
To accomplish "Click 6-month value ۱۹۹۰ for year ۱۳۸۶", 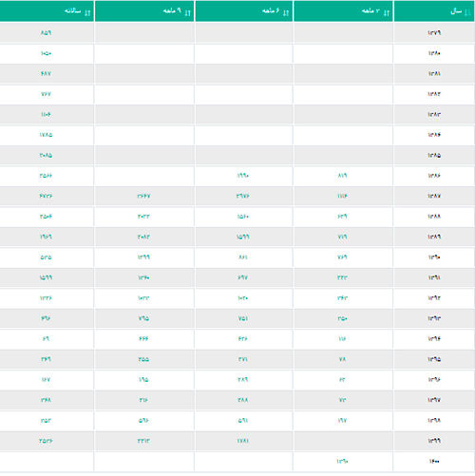I will [x=243, y=176].
